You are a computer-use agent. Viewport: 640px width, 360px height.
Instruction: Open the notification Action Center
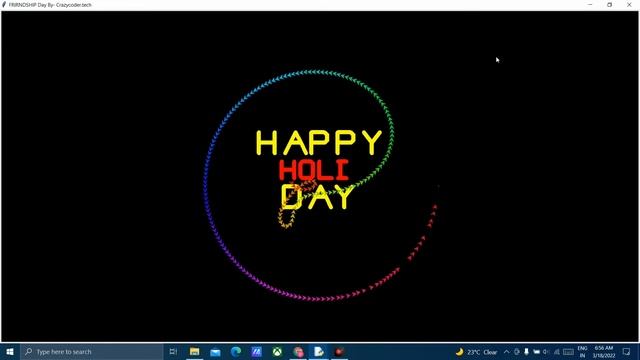(627, 352)
